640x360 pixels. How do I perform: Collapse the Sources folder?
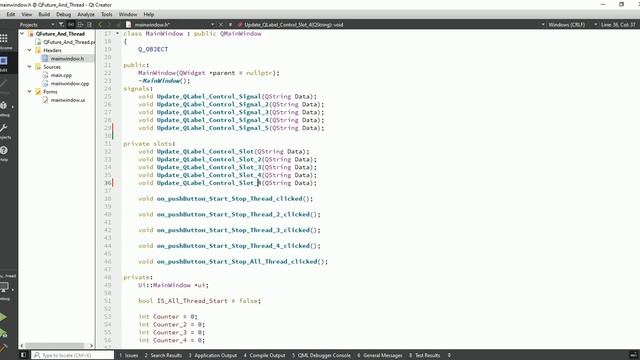(x=29, y=67)
